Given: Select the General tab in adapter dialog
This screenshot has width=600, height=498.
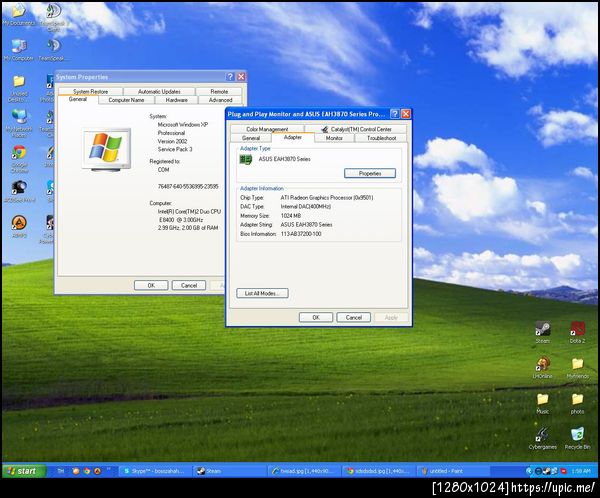Looking at the screenshot, I should 251,138.
